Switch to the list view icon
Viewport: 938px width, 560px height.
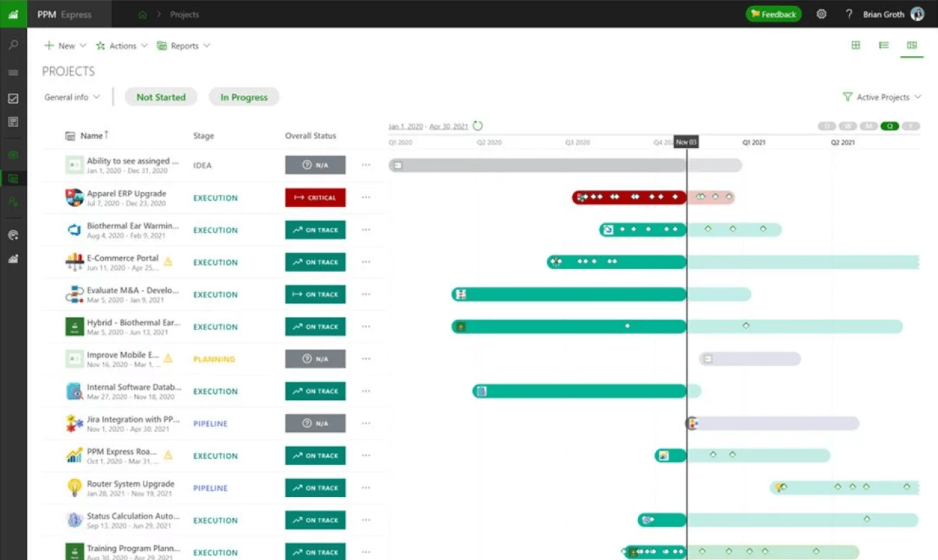pos(884,46)
